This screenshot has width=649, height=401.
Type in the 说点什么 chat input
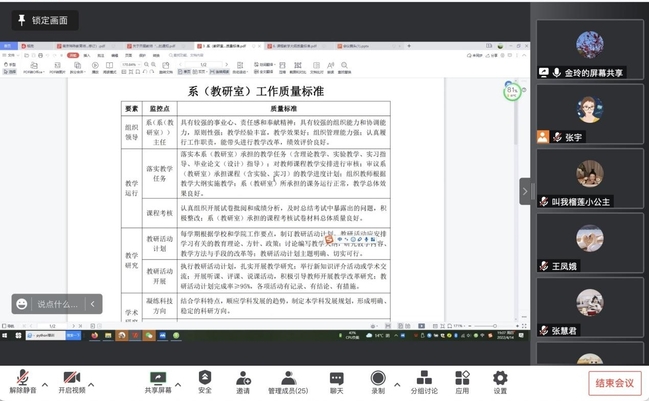click(x=58, y=304)
